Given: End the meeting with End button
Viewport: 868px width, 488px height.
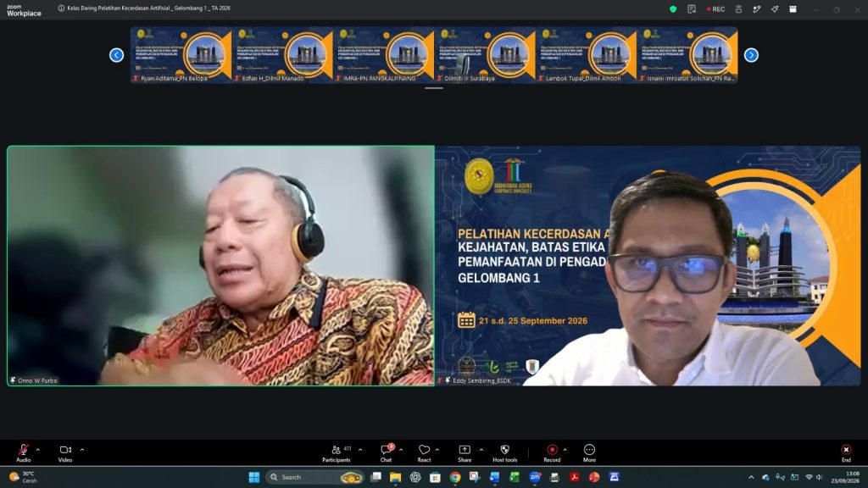Looking at the screenshot, I should pyautogui.click(x=846, y=452).
